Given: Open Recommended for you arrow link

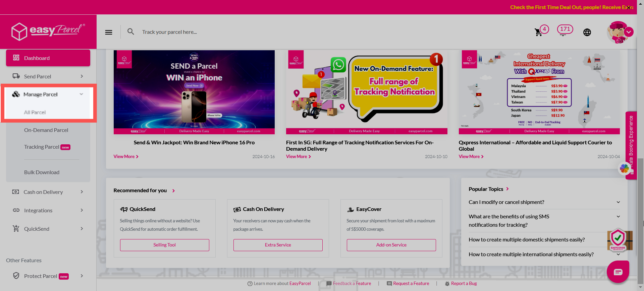Looking at the screenshot, I should 173,191.
